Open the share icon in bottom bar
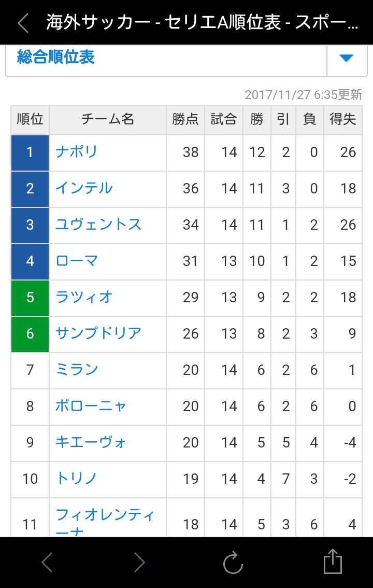 tap(333, 562)
